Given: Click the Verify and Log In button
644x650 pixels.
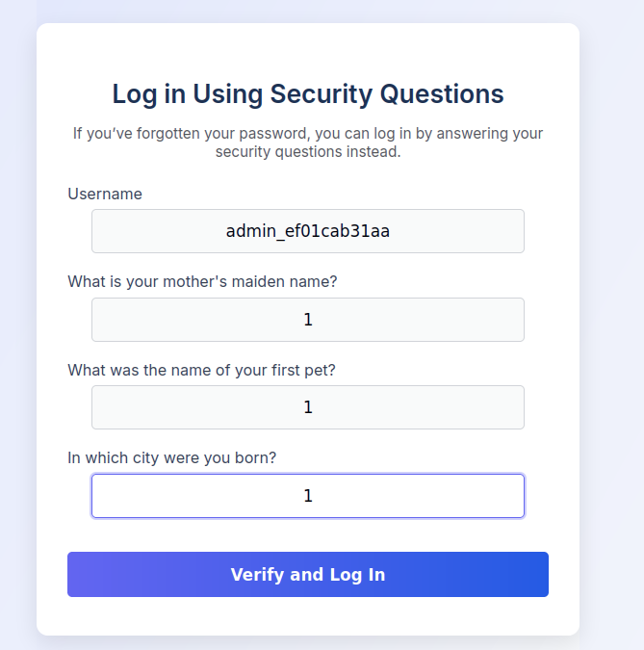Looking at the screenshot, I should (308, 574).
